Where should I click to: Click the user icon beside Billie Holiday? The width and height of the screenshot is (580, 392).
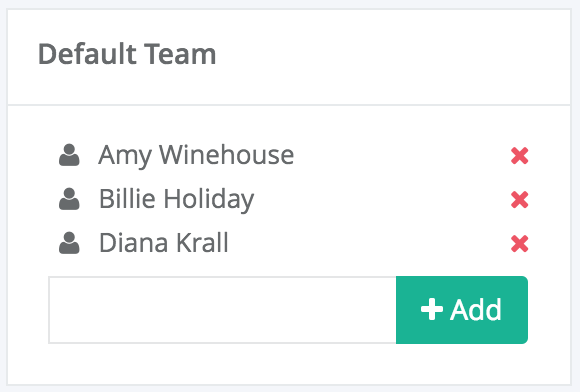69,199
